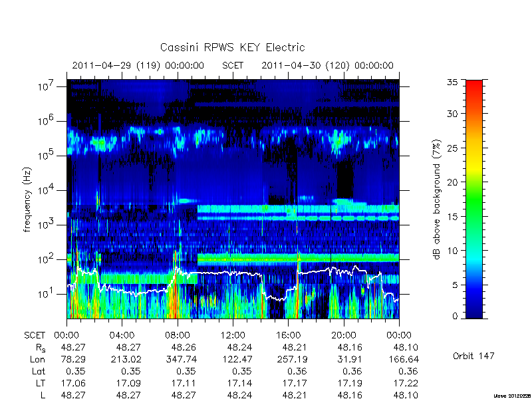
Task: Click the '12:00' time axis label
Action: [x=233, y=335]
